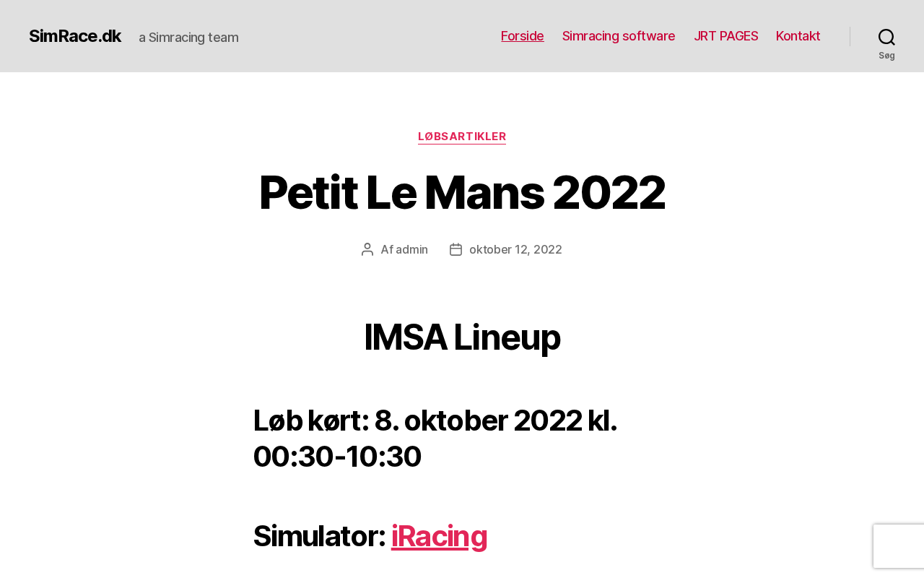
Task: Click the 'Af' text before admin
Action: tap(387, 249)
